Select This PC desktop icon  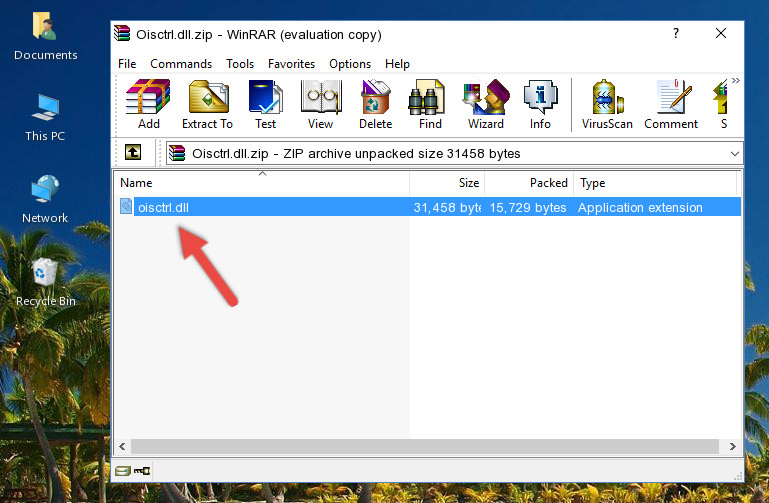point(45,118)
